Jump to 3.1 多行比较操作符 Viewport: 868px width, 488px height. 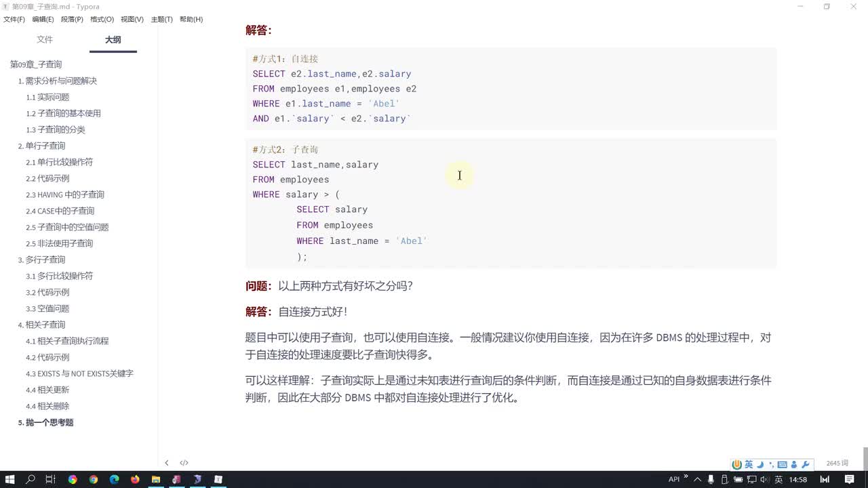coord(60,276)
